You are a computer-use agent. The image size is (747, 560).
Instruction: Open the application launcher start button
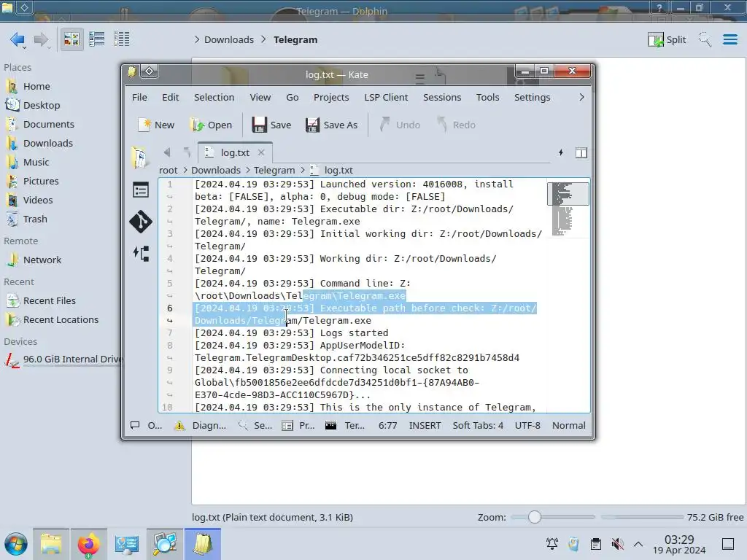[x=16, y=544]
